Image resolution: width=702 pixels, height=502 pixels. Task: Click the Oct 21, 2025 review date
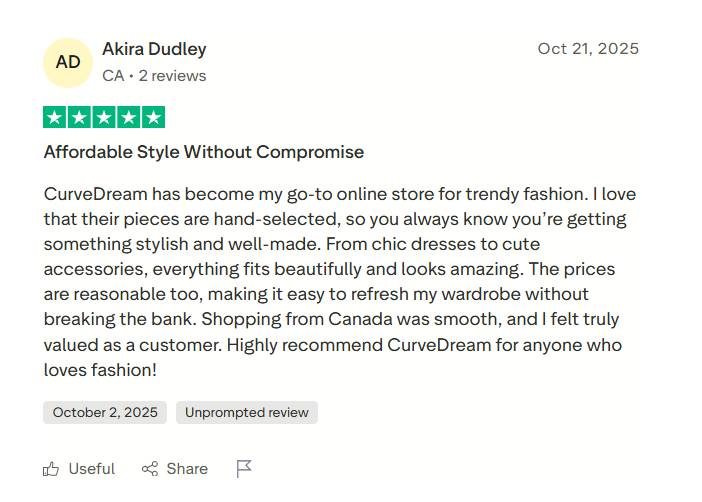click(x=588, y=49)
